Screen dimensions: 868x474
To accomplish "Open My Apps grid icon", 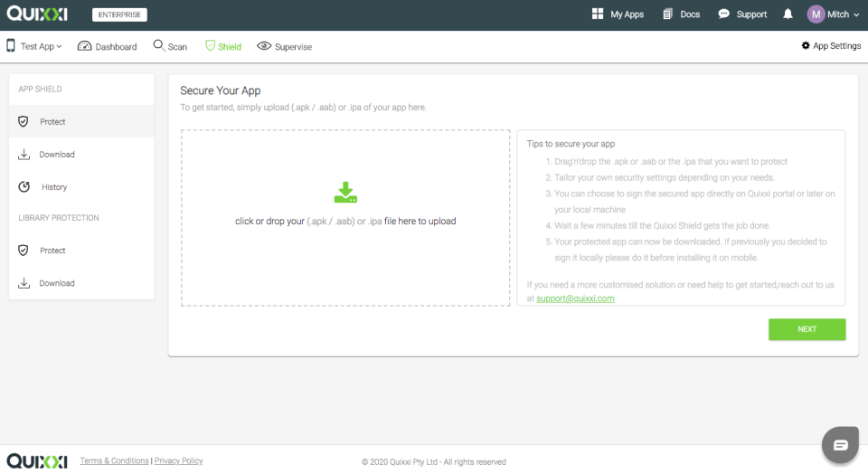I will click(x=598, y=14).
